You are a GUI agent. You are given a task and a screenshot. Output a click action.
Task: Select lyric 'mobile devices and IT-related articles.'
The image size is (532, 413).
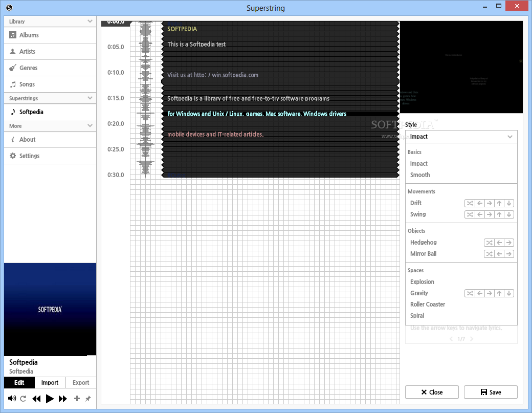(x=215, y=135)
